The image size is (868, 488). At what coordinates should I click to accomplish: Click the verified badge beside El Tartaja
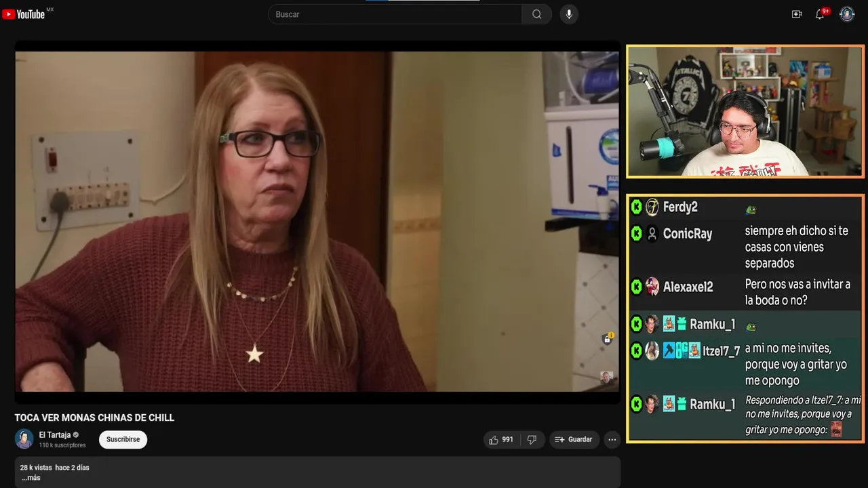pyautogui.click(x=76, y=435)
